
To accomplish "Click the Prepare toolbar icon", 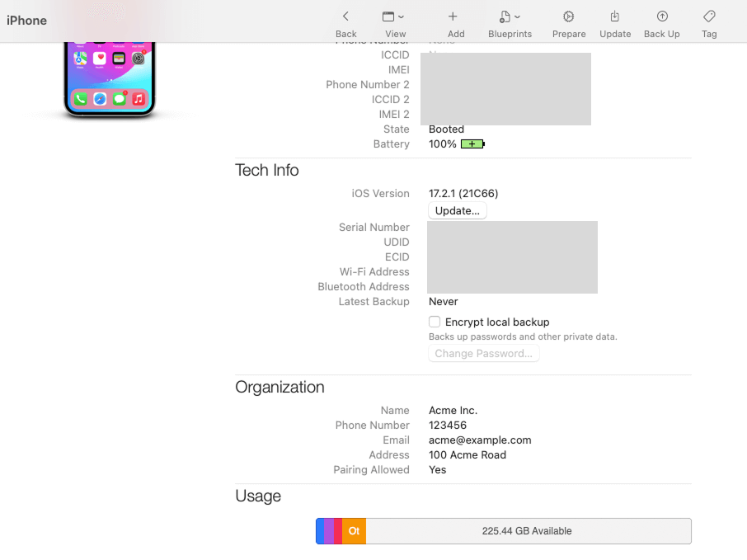I will click(x=568, y=16).
